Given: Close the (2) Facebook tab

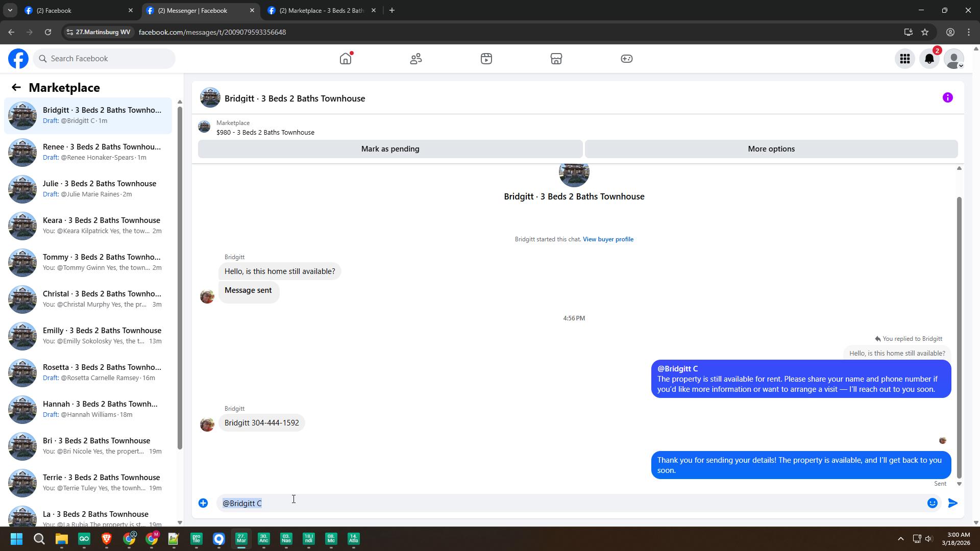Looking at the screenshot, I should (x=131, y=10).
